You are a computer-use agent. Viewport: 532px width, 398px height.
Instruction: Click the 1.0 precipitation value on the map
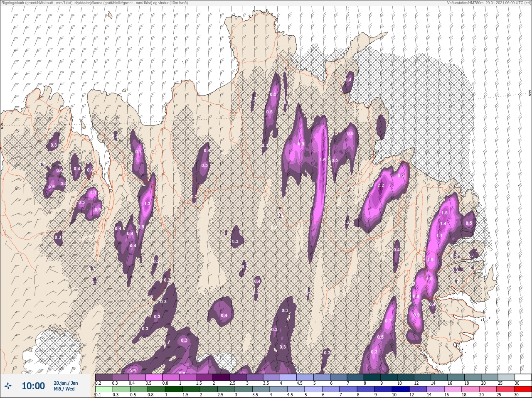[x=430, y=279]
